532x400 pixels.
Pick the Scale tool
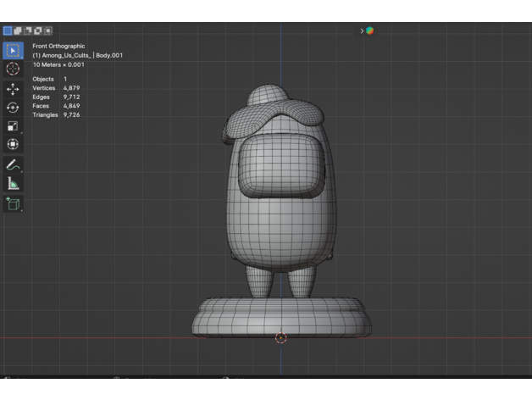(13, 126)
